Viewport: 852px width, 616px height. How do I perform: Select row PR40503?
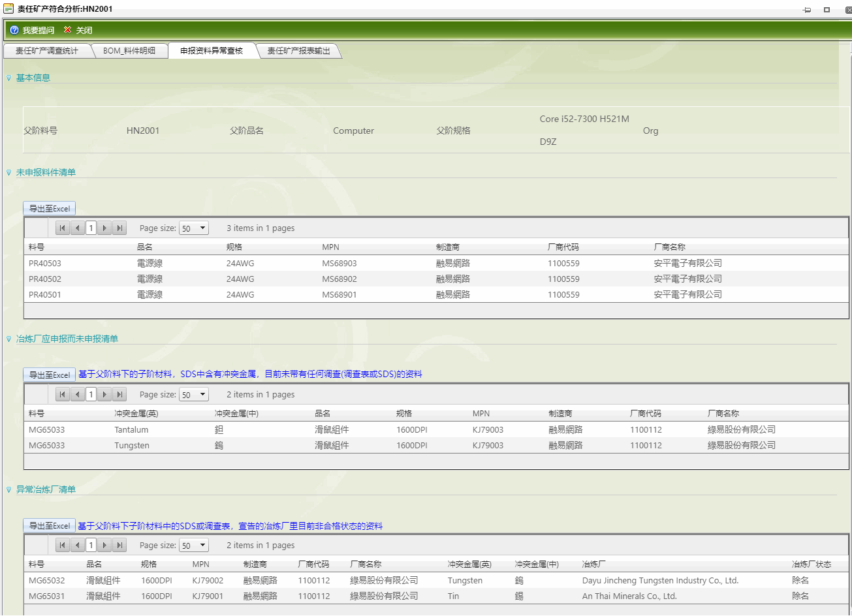[436, 264]
